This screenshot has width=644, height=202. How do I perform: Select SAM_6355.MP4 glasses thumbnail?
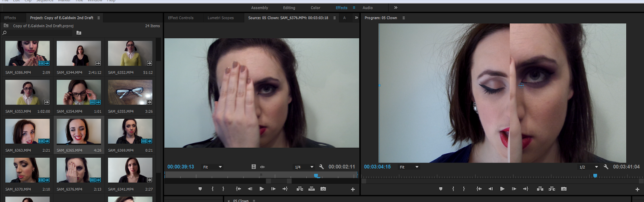point(130,92)
